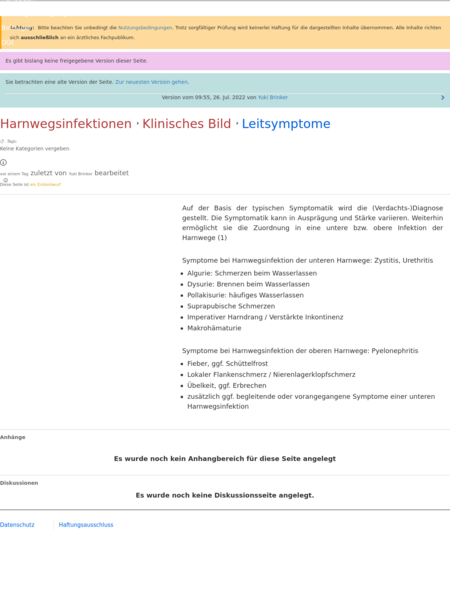Go to newest version via 'Zur neuesten Version gehen'
Viewport: 450px width, 600px height.
point(152,82)
